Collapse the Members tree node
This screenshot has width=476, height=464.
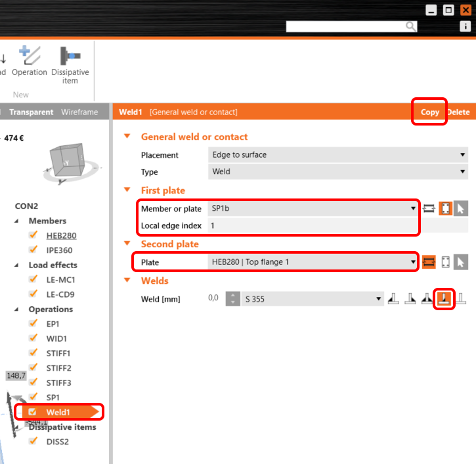[x=16, y=221]
